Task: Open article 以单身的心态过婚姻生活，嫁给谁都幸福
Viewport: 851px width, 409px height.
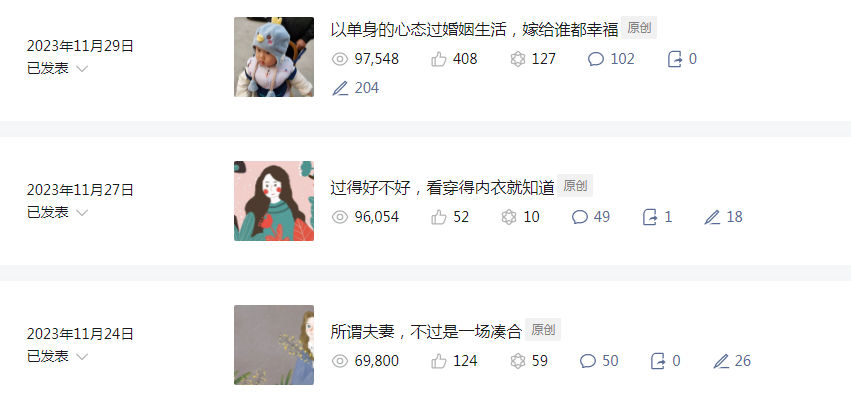Action: coord(474,29)
